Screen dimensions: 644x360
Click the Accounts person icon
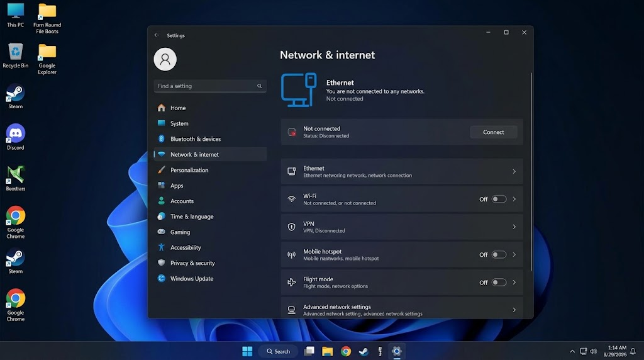pos(162,201)
